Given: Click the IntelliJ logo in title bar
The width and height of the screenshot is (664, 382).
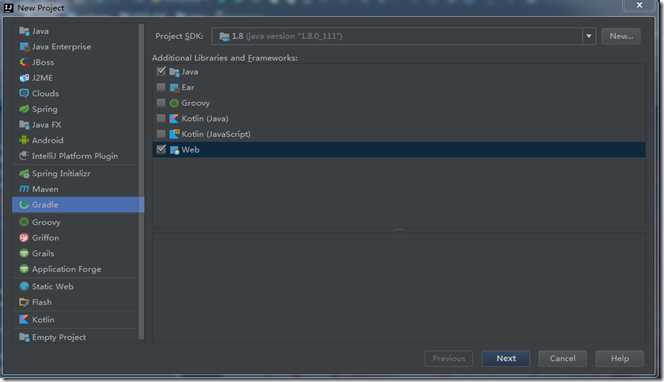Looking at the screenshot, I should click(8, 8).
